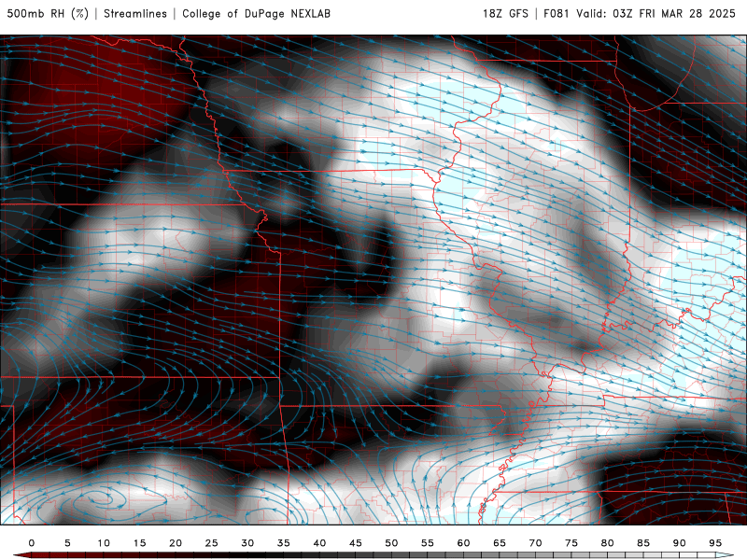
Task: Click the colorbar label "65"
Action: click(x=500, y=543)
